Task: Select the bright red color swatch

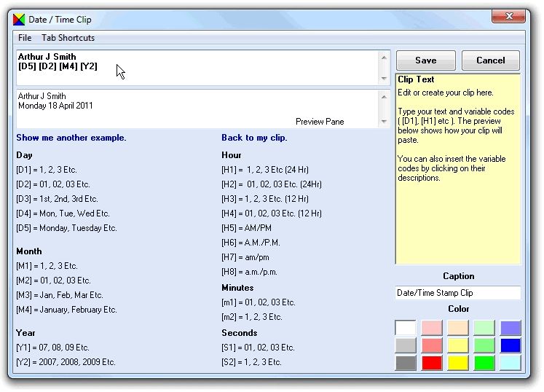Action: click(x=432, y=363)
